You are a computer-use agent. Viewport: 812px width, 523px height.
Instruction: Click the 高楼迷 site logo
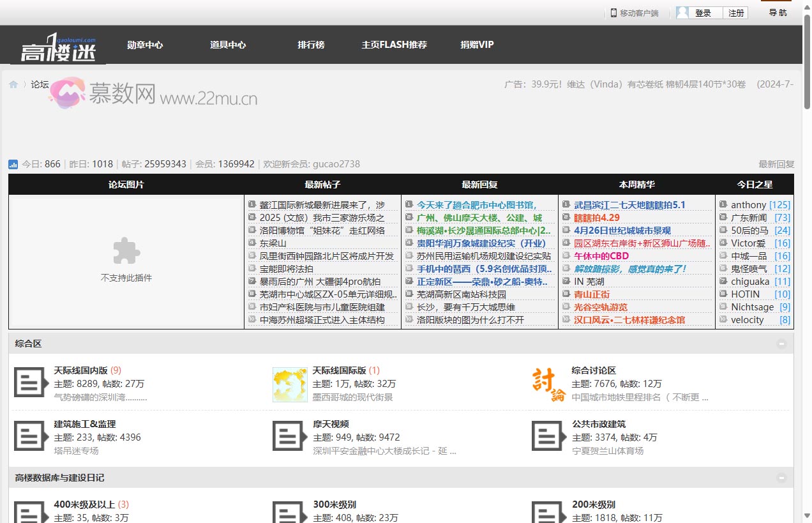pos(58,47)
